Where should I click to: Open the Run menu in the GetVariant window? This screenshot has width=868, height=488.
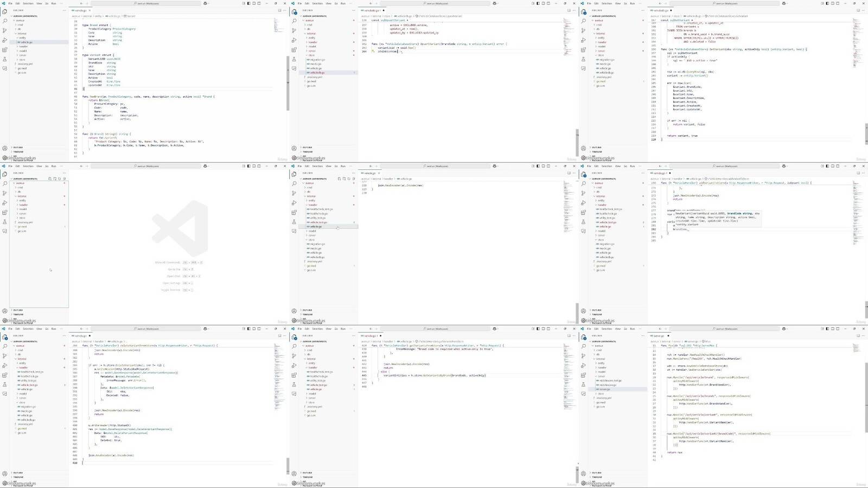pyautogui.click(x=632, y=3)
